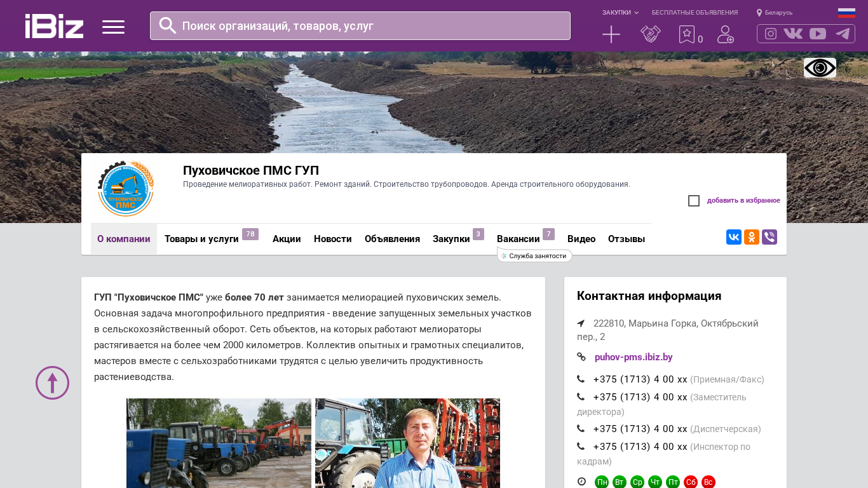Click the chain link icon by the website

pyautogui.click(x=581, y=357)
